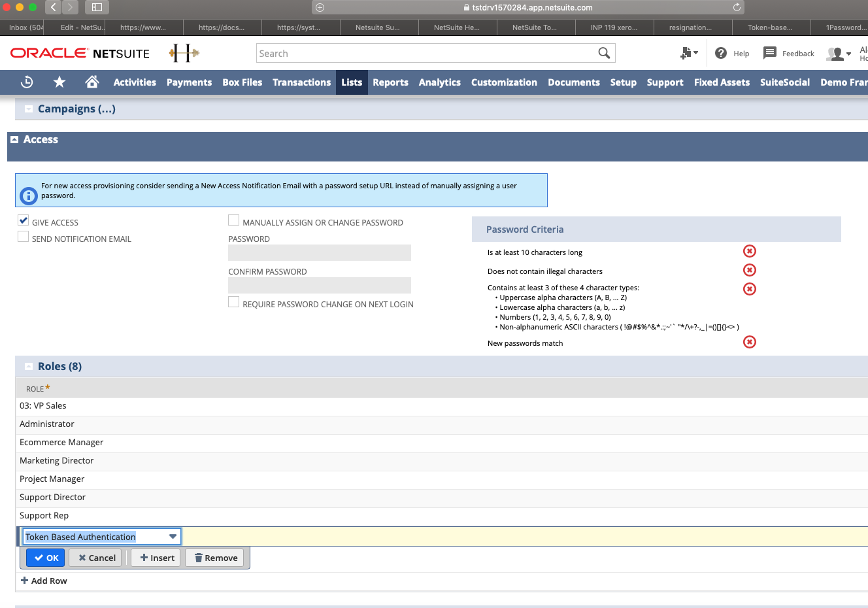Click the Cancel button
Viewport: 868px width, 608px height.
coord(96,558)
